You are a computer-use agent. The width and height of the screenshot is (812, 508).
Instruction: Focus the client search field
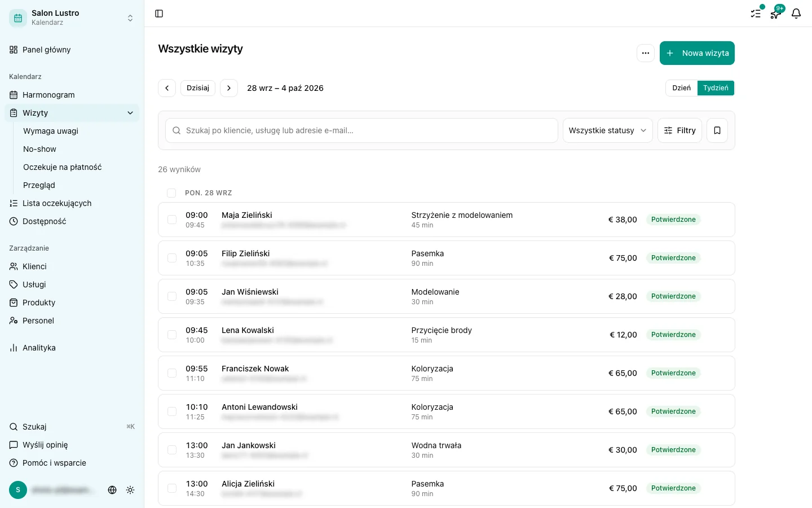tap(361, 130)
